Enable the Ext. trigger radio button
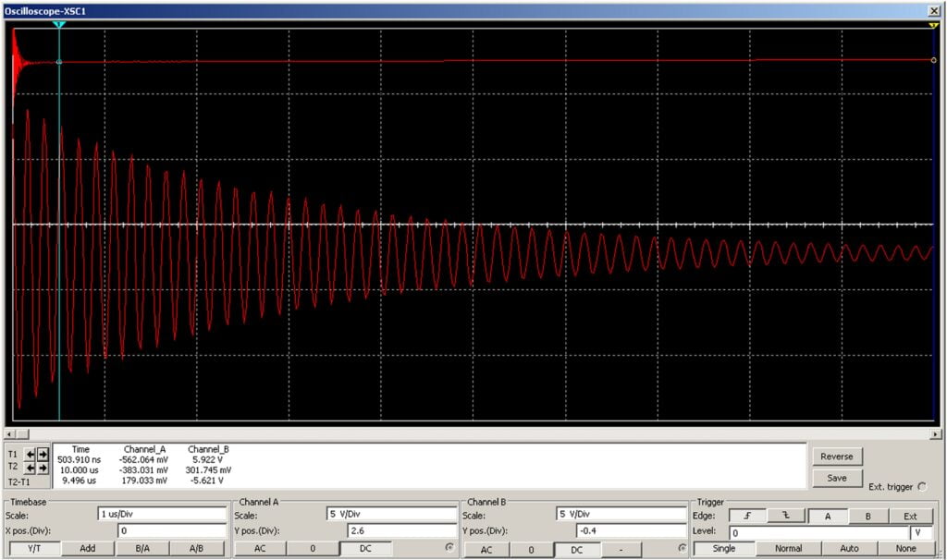947x560 pixels. pos(921,487)
